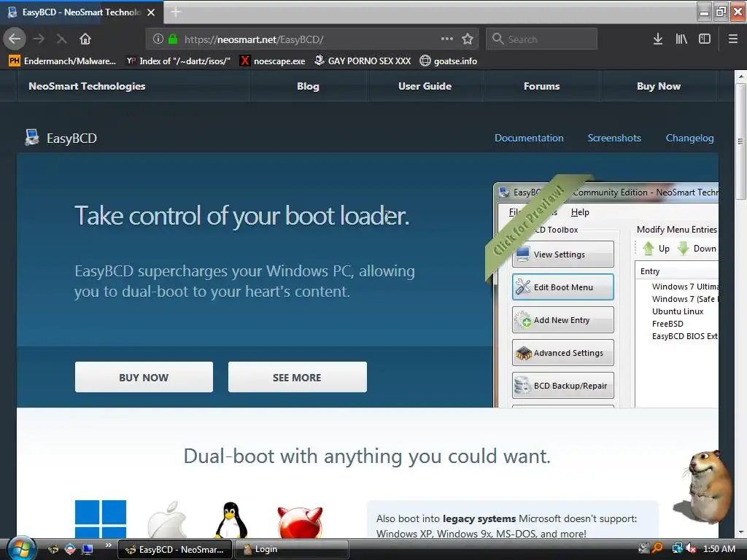Click the Windows logo icon
Screen dimensions: 747x560
101,519
